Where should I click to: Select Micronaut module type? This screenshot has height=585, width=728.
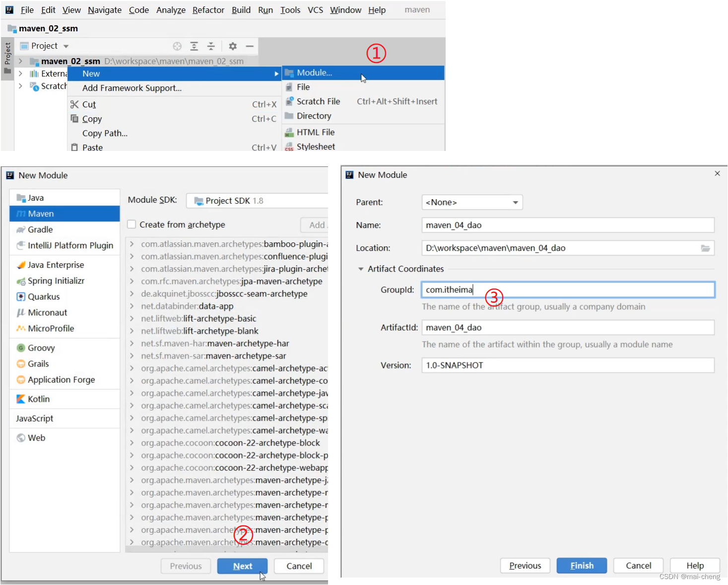[65, 312]
